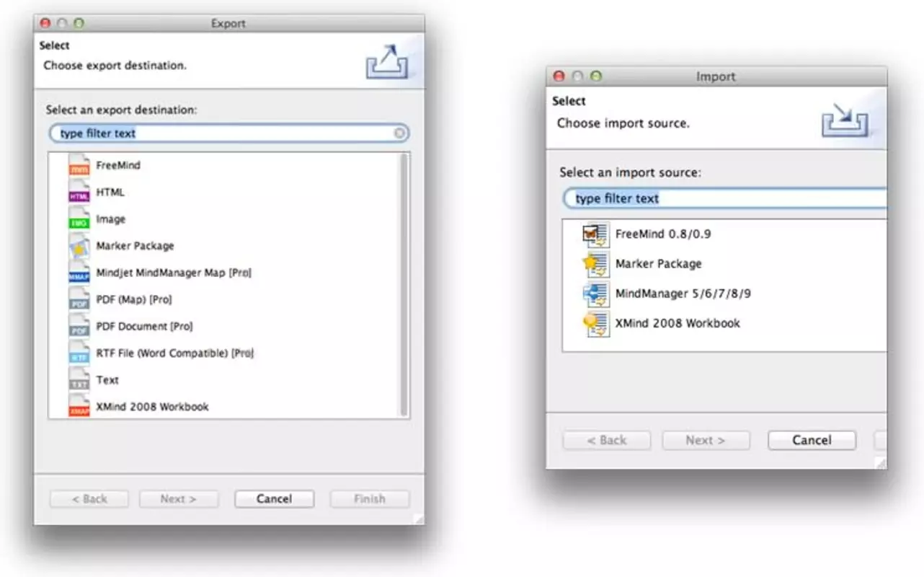Select the Mindjet MindManager Map icon
This screenshot has height=577, width=924.
(79, 273)
